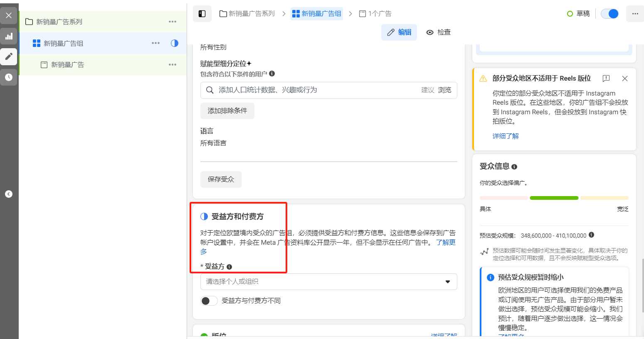The image size is (644, 339).
Task: Open the 请选择个人或组织 dropdown
Action: coord(328,282)
